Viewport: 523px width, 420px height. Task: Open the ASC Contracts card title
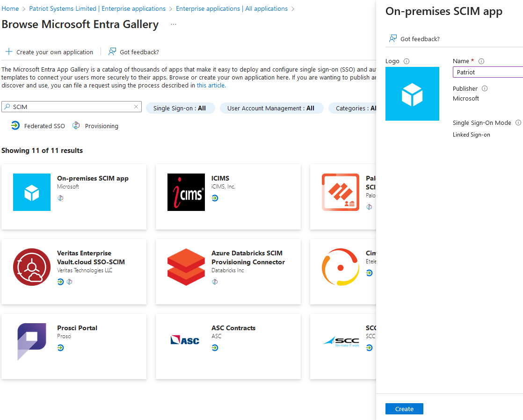(x=233, y=328)
